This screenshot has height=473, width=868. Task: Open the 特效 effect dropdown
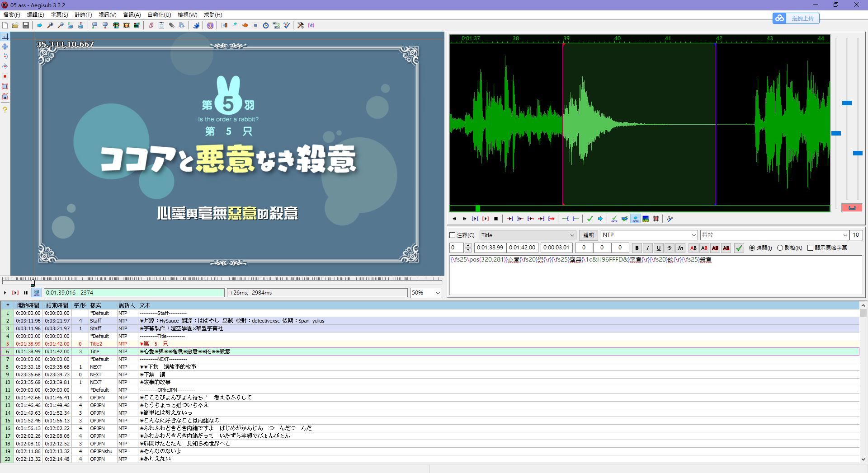tap(774, 235)
